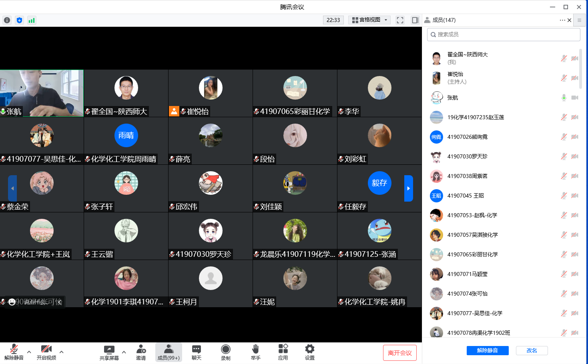Toggle the members list panel

point(168,352)
